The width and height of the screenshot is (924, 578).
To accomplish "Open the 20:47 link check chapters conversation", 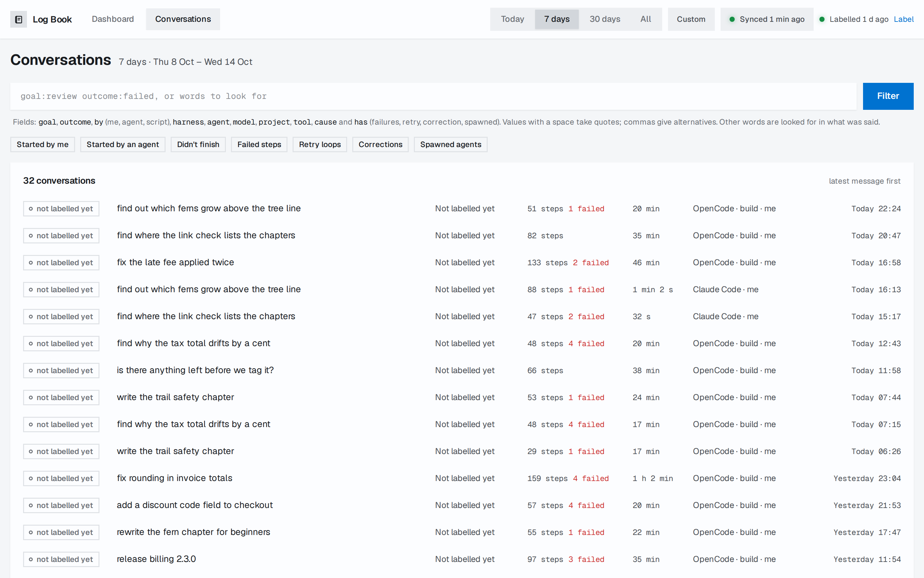I will (x=462, y=235).
